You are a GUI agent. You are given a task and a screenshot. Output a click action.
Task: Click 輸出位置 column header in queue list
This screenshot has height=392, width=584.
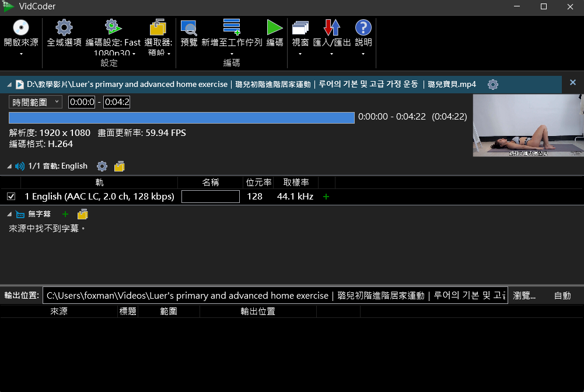(x=258, y=311)
